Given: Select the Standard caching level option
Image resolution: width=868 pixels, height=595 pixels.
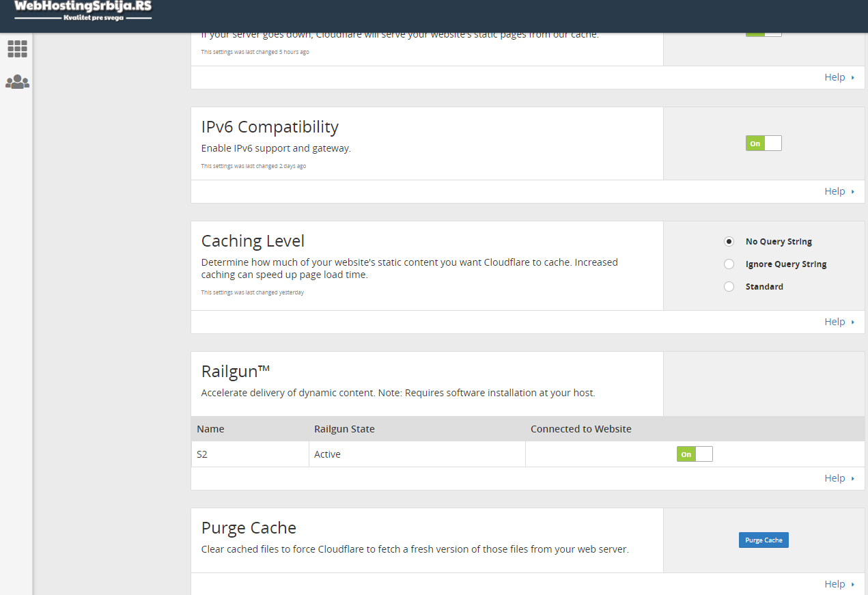Looking at the screenshot, I should (729, 286).
